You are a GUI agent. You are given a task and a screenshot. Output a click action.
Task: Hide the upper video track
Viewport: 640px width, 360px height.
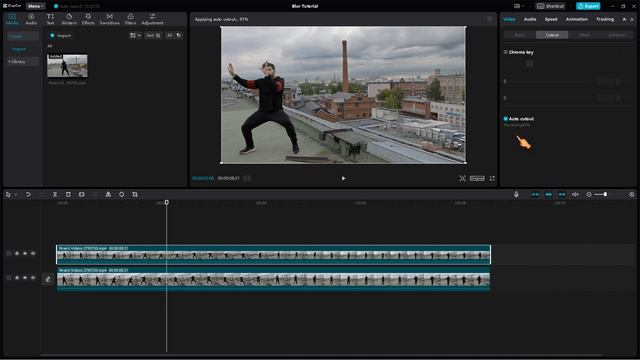[25, 253]
